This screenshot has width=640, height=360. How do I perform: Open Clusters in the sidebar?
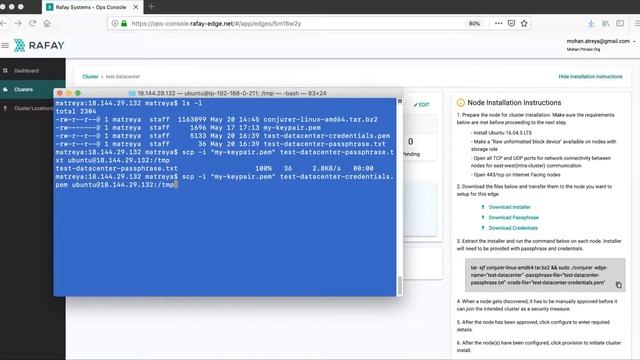click(x=24, y=89)
